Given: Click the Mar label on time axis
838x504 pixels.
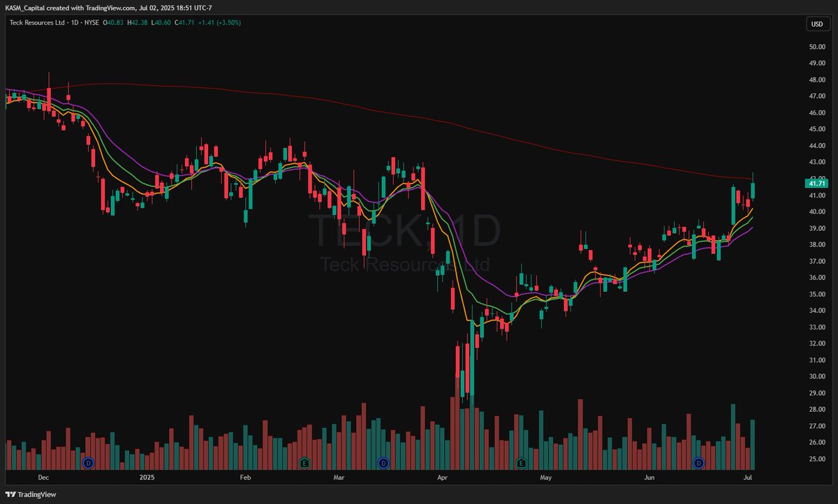Looking at the screenshot, I should coord(339,478).
